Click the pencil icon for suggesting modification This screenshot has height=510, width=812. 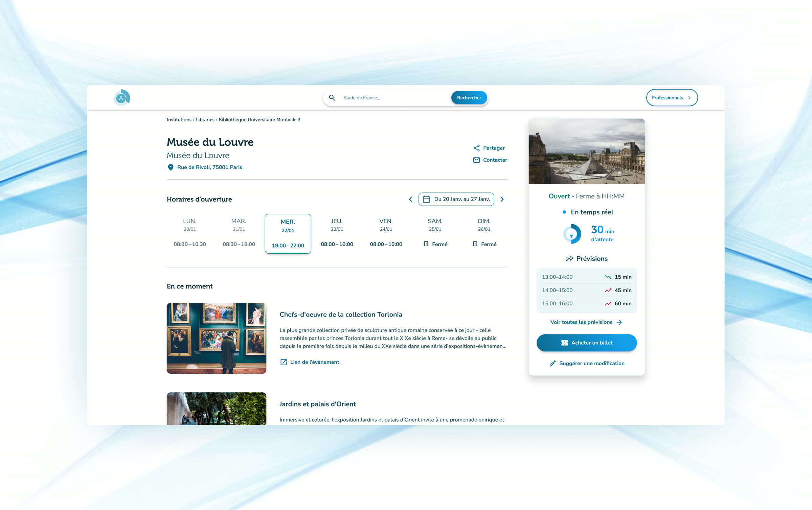tap(552, 364)
